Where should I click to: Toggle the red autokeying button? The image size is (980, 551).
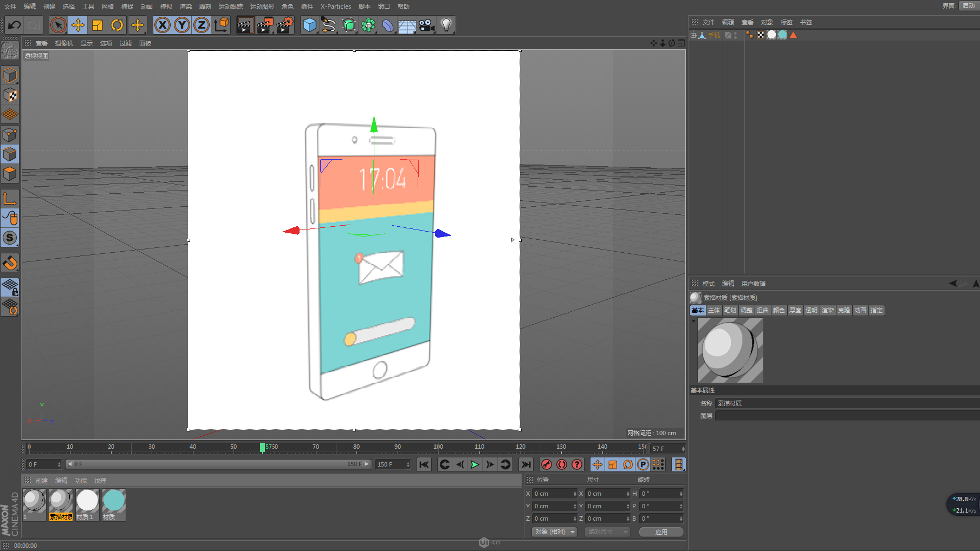coord(562,464)
